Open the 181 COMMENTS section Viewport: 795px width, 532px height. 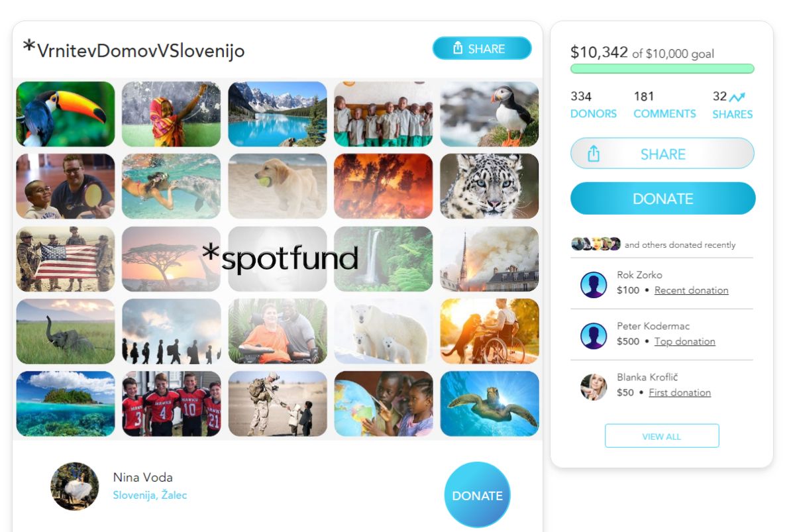664,105
